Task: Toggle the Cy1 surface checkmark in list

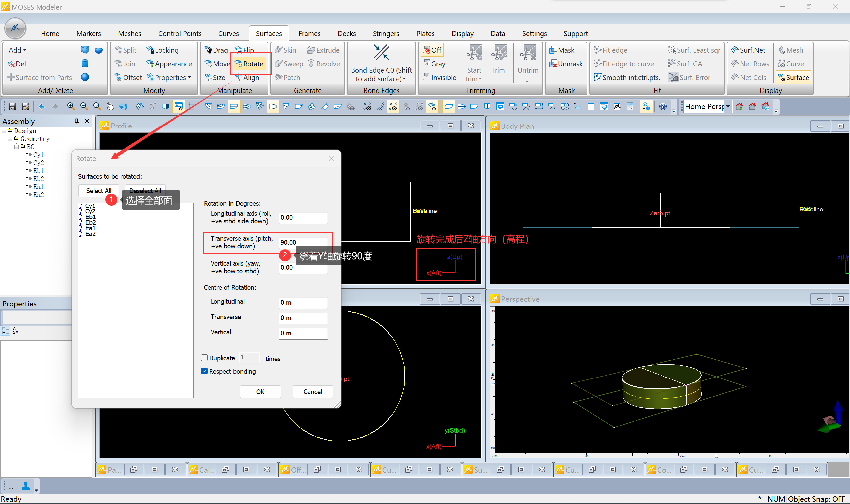Action: [x=80, y=206]
